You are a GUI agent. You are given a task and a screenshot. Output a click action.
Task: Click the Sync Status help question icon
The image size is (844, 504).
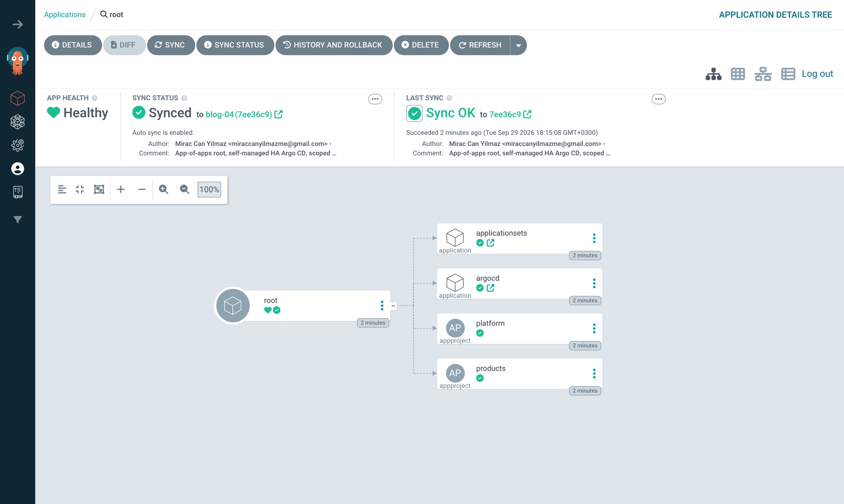click(x=184, y=98)
